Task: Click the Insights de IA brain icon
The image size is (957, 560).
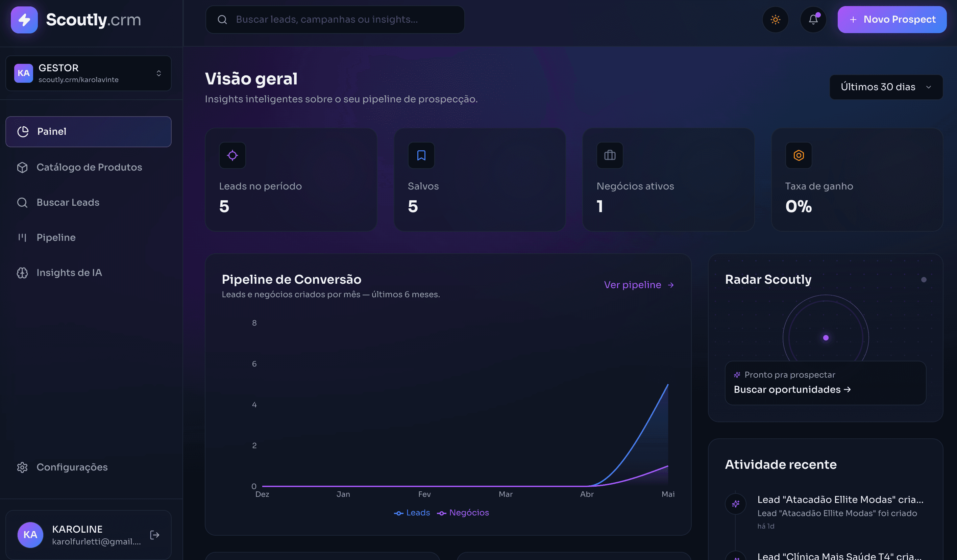Action: tap(22, 273)
